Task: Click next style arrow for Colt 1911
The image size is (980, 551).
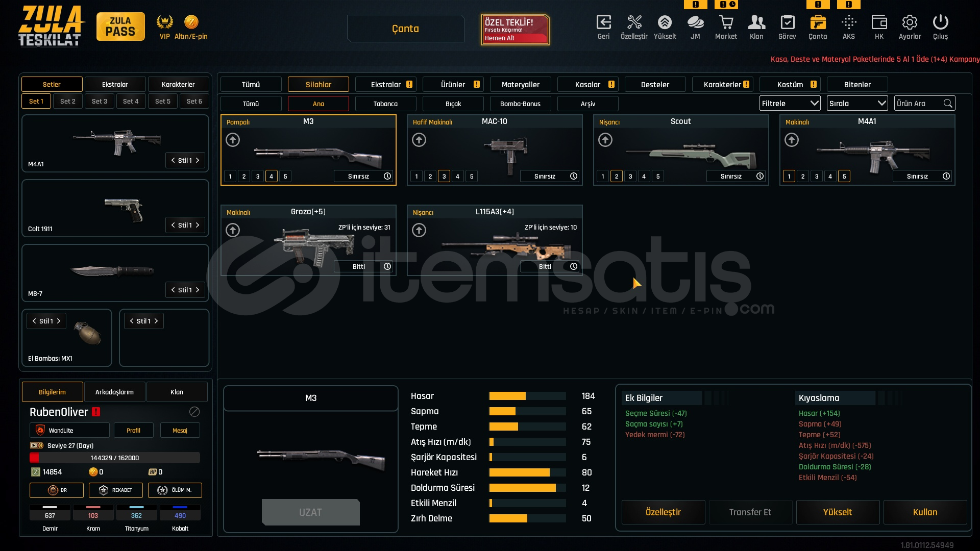Action: point(198,225)
